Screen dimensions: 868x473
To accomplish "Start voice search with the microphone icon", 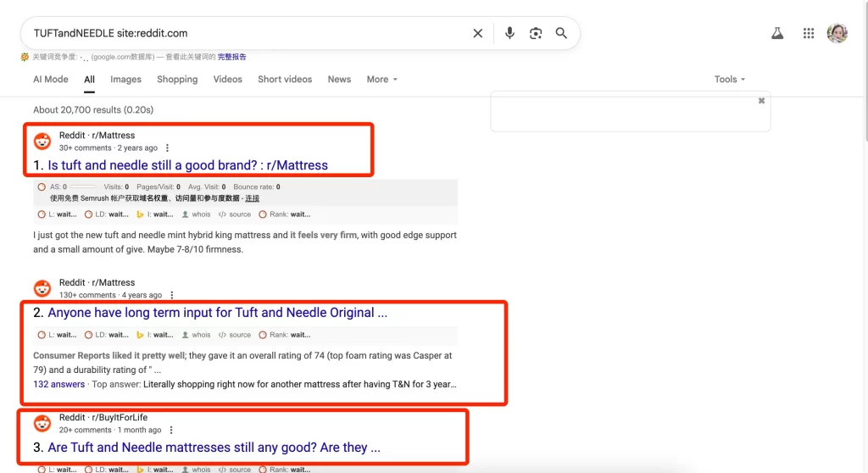I will (509, 33).
